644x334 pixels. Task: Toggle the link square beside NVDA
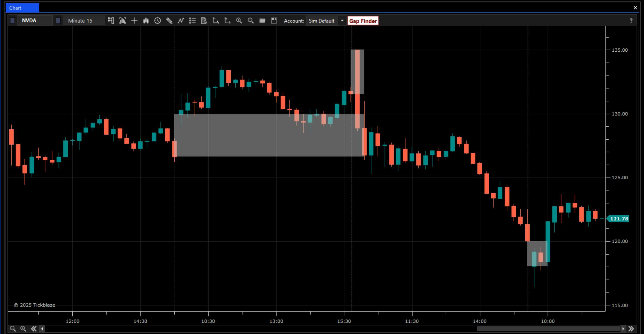12,21
